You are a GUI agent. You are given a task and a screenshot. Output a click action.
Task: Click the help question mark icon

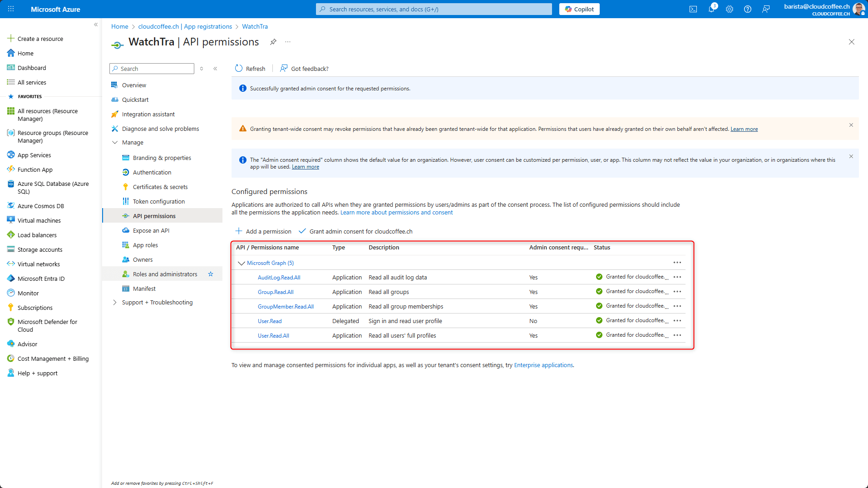748,9
